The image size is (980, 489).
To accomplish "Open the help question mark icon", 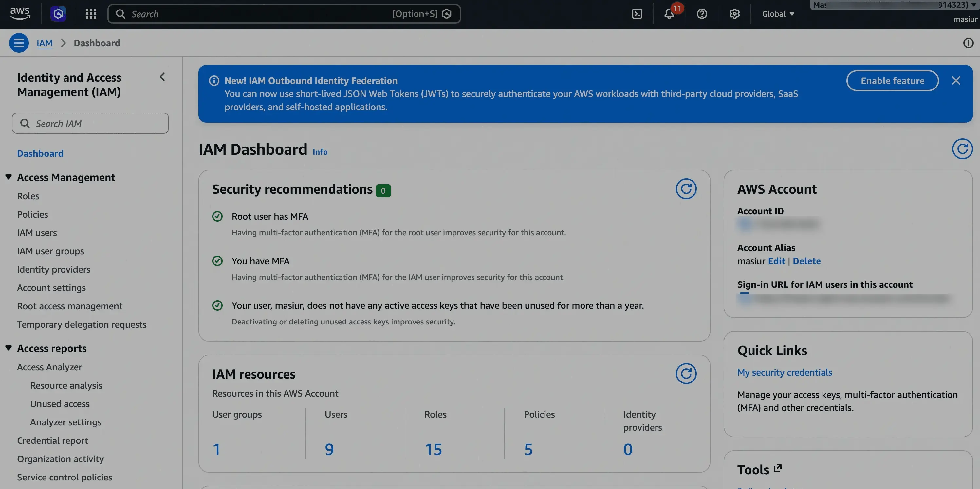I will (x=702, y=14).
